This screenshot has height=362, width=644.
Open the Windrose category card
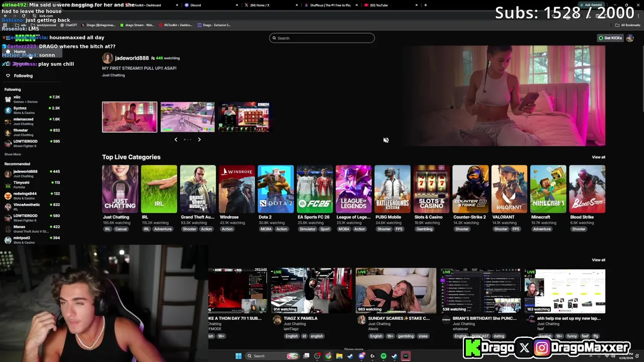point(236,189)
